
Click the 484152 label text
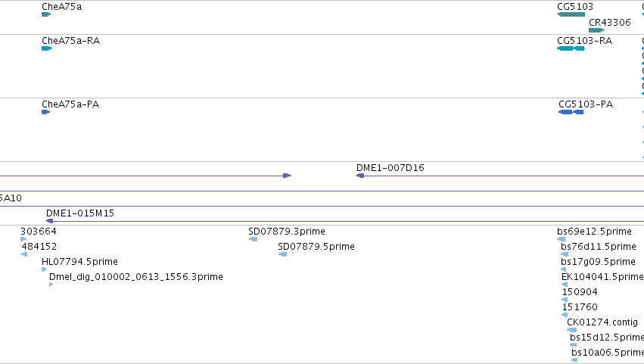(39, 247)
